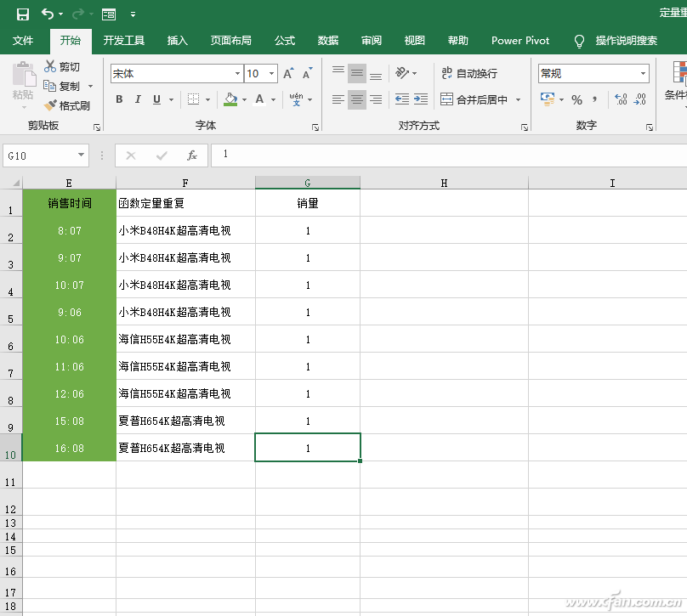Expand the Name Box dropdown arrow
The width and height of the screenshot is (687, 616).
[81, 155]
